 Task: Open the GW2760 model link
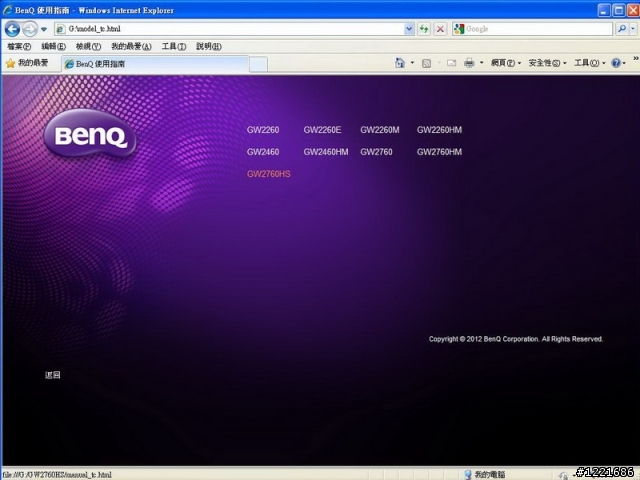point(376,152)
